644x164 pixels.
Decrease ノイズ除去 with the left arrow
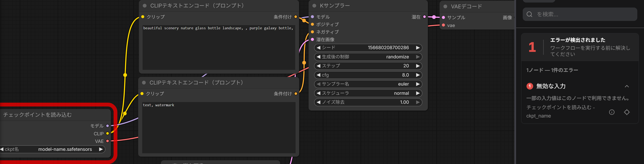pyautogui.click(x=318, y=102)
